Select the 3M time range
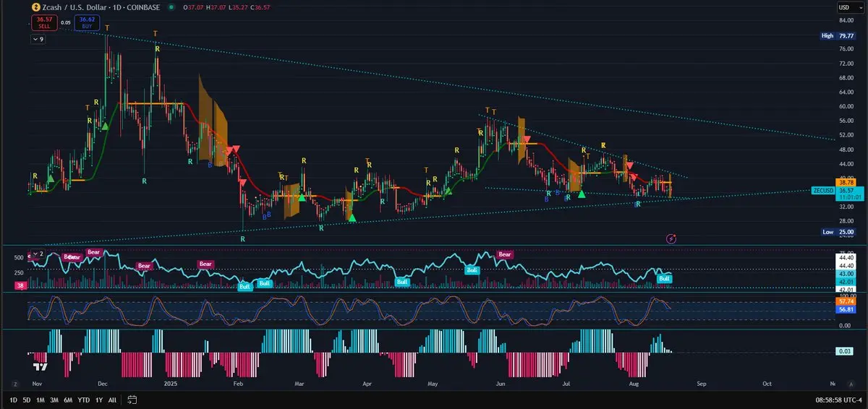Screen dimensions: 868x409 pyautogui.click(x=54, y=400)
